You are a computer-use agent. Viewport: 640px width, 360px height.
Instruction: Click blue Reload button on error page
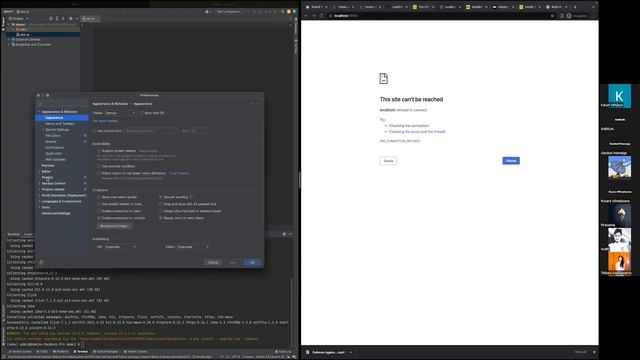click(x=511, y=160)
